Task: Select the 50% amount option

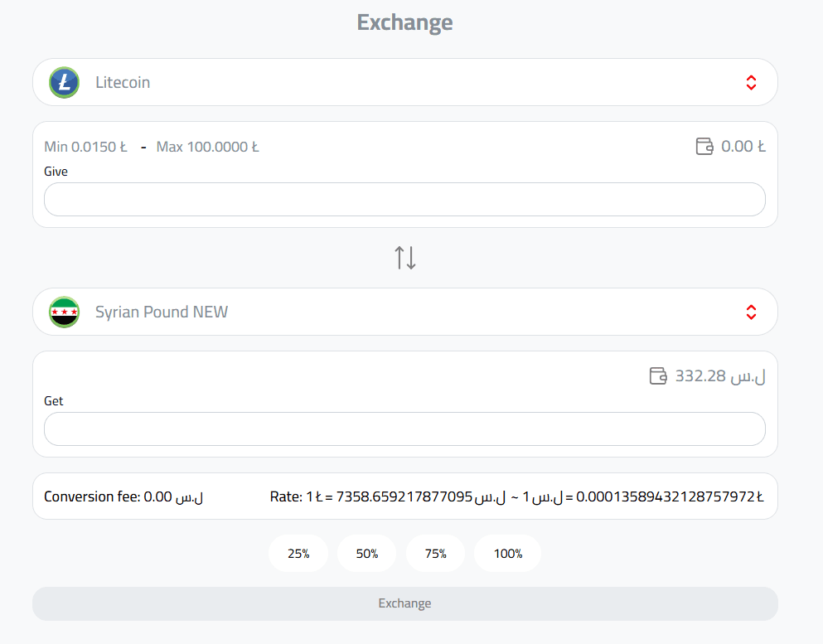Action: tap(366, 553)
